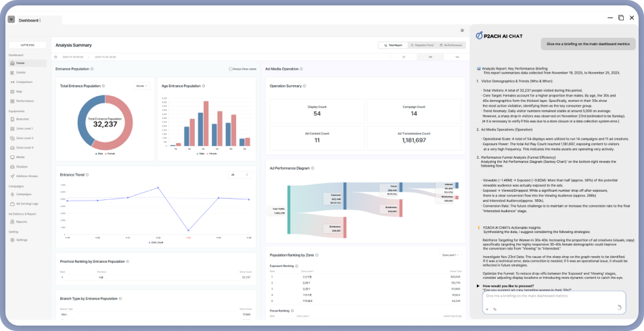
Task: Expand the Gender dropdown on donut chart
Action: point(141,86)
